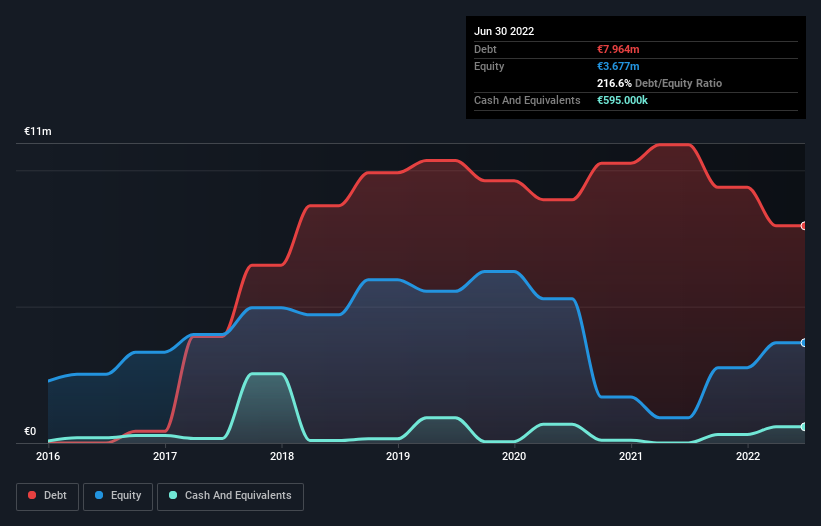Click the €7.964m debt value
Viewport: 821px width, 526px height.
click(618, 49)
